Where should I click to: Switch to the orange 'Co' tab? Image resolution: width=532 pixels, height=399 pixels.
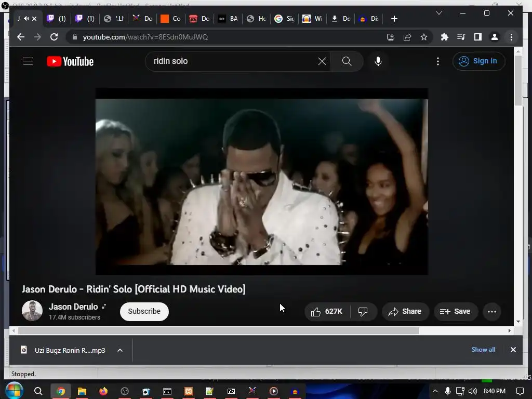(x=170, y=19)
